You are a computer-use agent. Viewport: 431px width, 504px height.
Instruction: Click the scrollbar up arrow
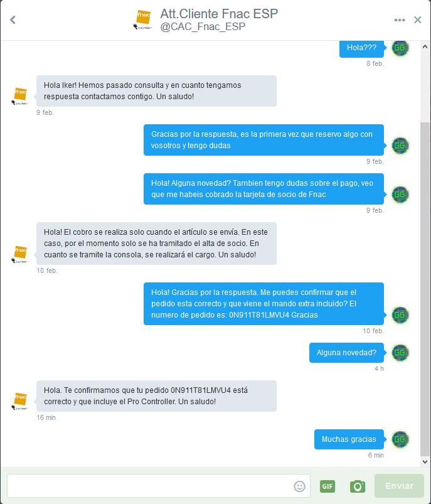[x=425, y=46]
